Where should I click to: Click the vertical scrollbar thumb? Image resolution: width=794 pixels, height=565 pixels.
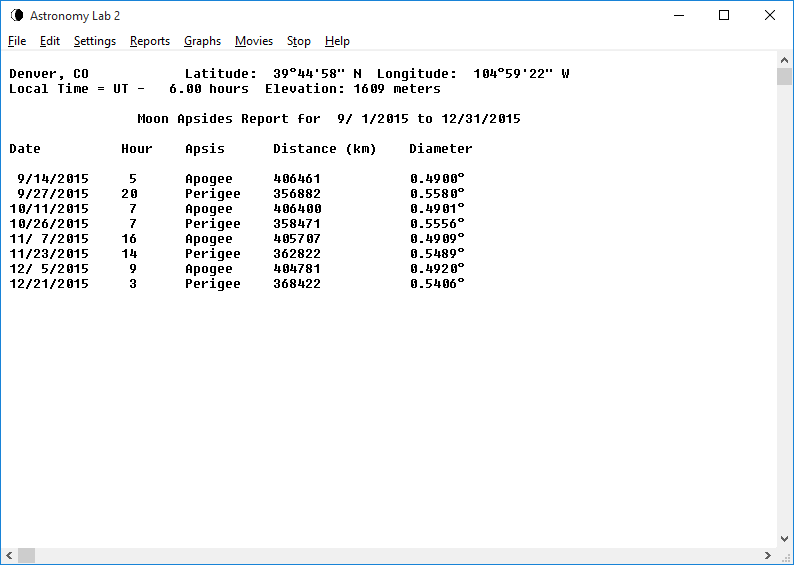click(x=785, y=77)
